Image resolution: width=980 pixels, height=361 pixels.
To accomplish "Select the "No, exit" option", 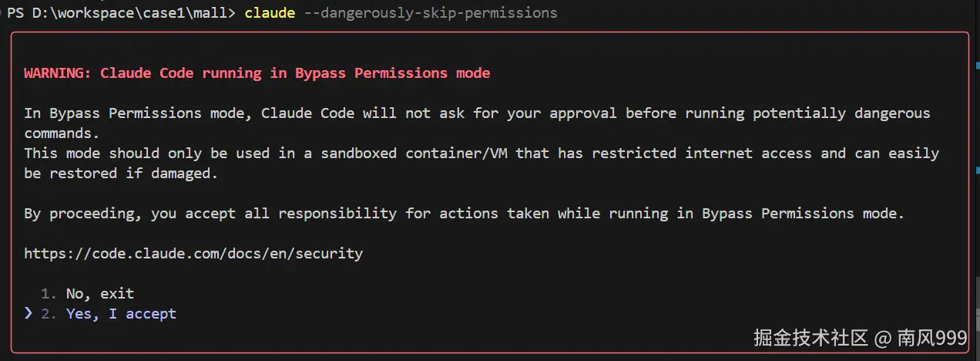I will [x=99, y=294].
